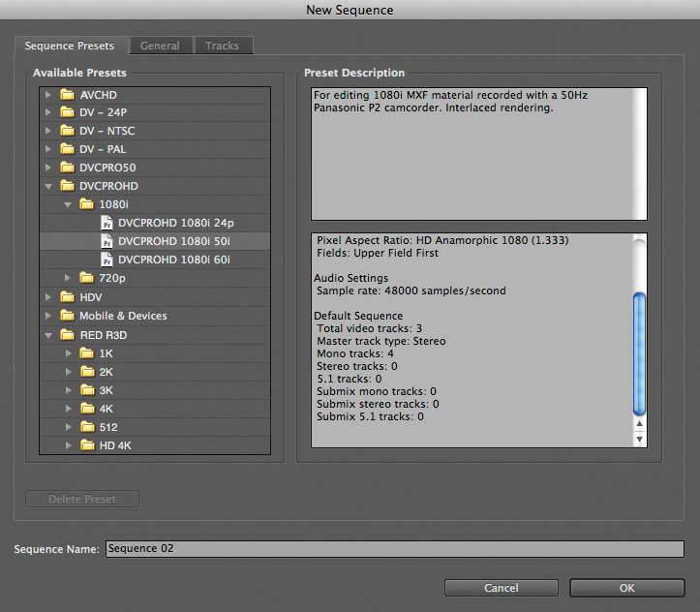Click the 'Interlaced rendering' description text
This screenshot has height=612, width=700.
point(500,107)
